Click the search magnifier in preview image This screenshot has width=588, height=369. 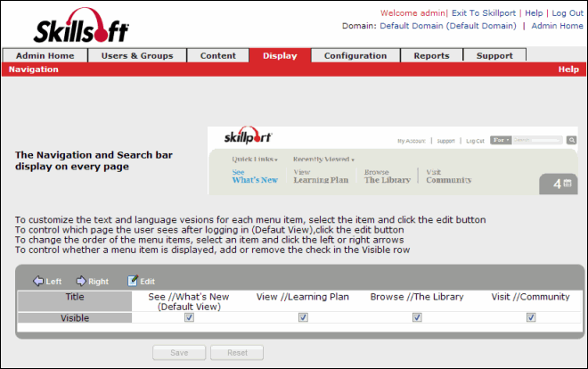(x=571, y=140)
